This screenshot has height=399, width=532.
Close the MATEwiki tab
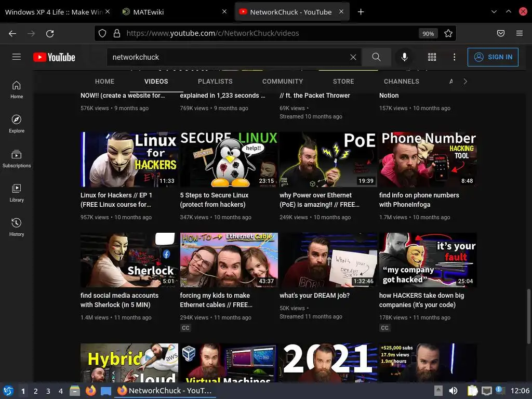click(224, 11)
